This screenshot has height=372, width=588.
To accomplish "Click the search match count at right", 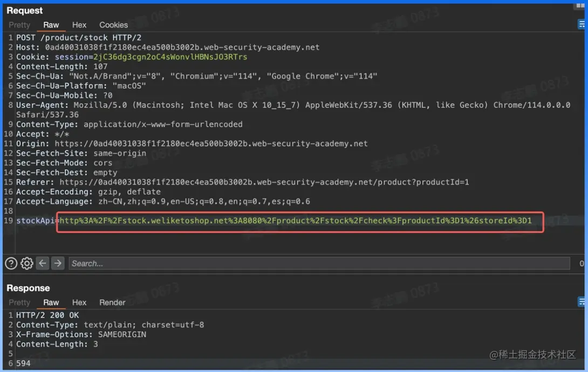I will tap(581, 263).
